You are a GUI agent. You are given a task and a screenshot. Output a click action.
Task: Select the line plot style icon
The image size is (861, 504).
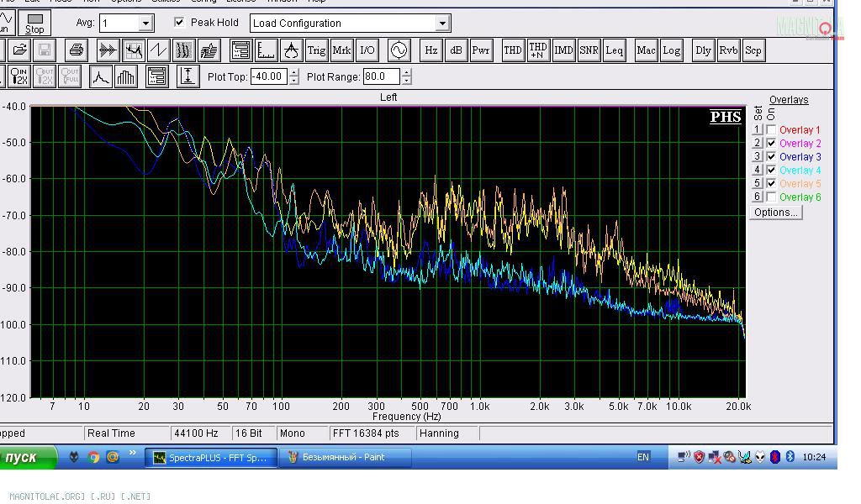pos(101,76)
